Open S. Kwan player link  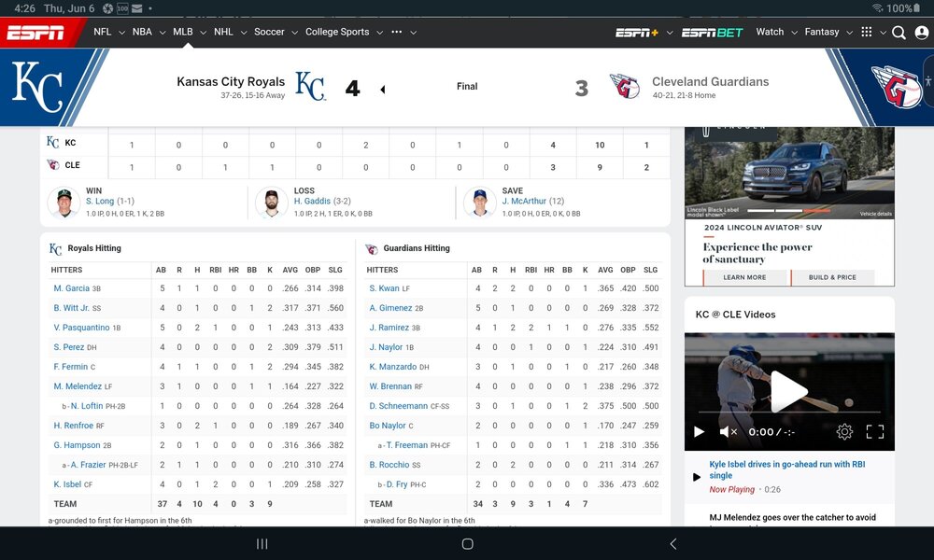[x=384, y=288]
